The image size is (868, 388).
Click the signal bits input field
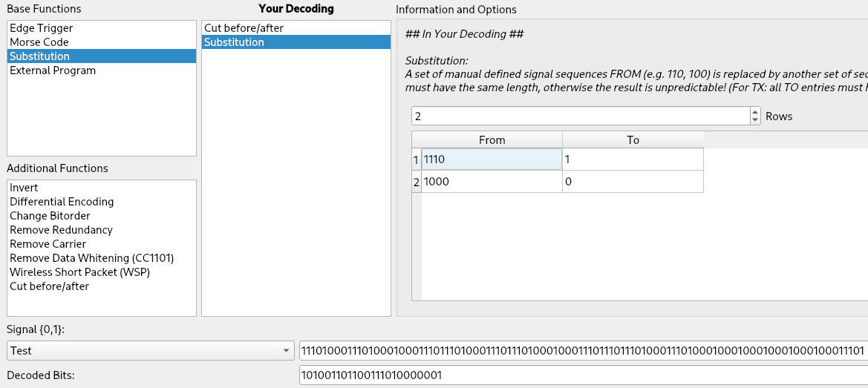[x=583, y=350]
